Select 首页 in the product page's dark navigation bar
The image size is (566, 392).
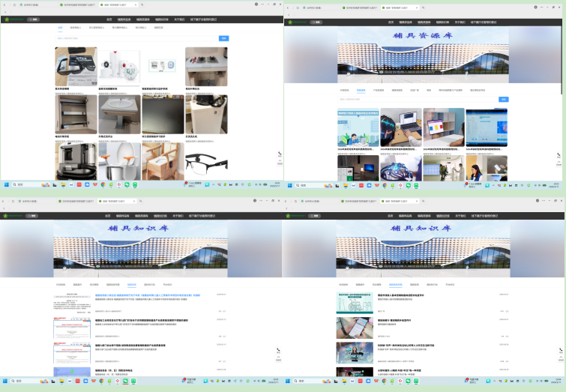[109, 19]
